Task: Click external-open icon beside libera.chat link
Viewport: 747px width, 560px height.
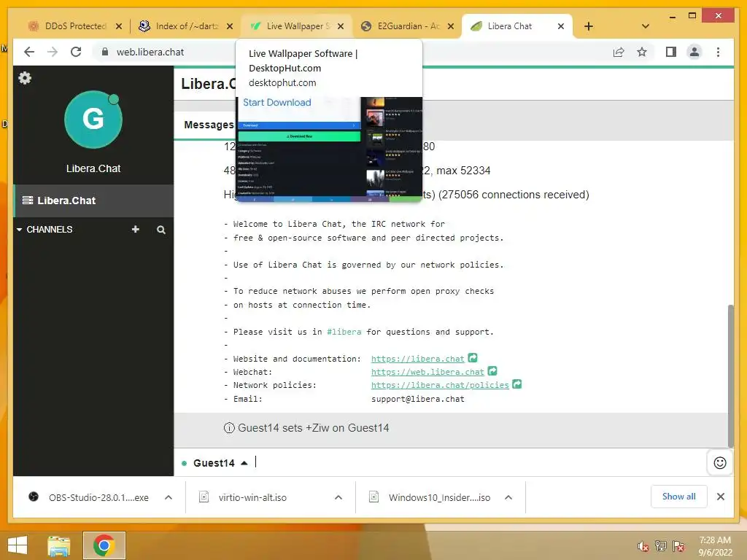Action: (x=473, y=357)
